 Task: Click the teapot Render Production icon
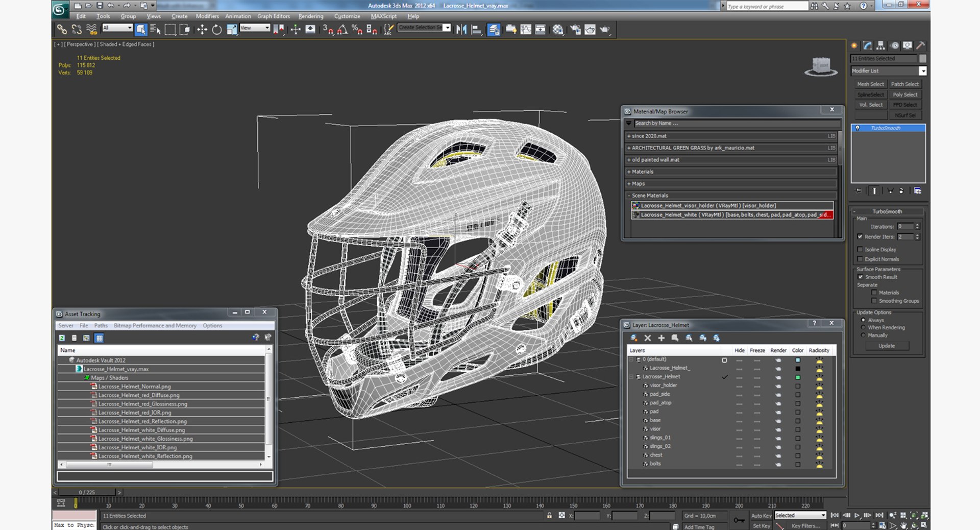pos(605,30)
